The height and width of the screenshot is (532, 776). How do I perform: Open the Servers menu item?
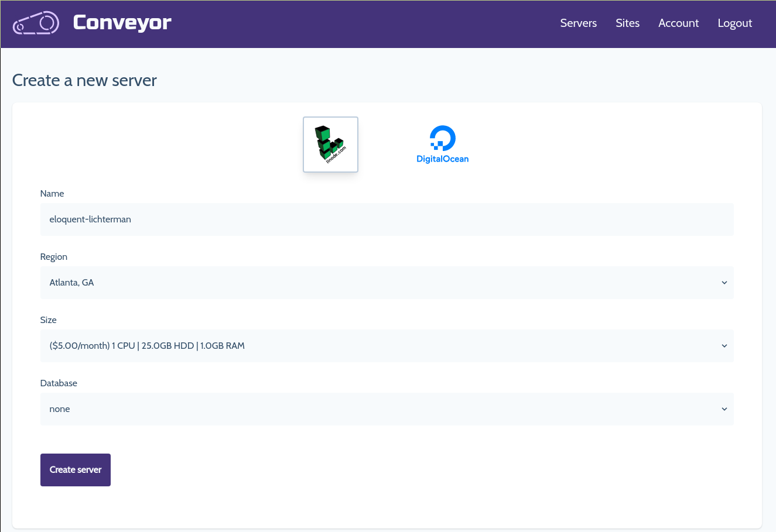coord(578,23)
